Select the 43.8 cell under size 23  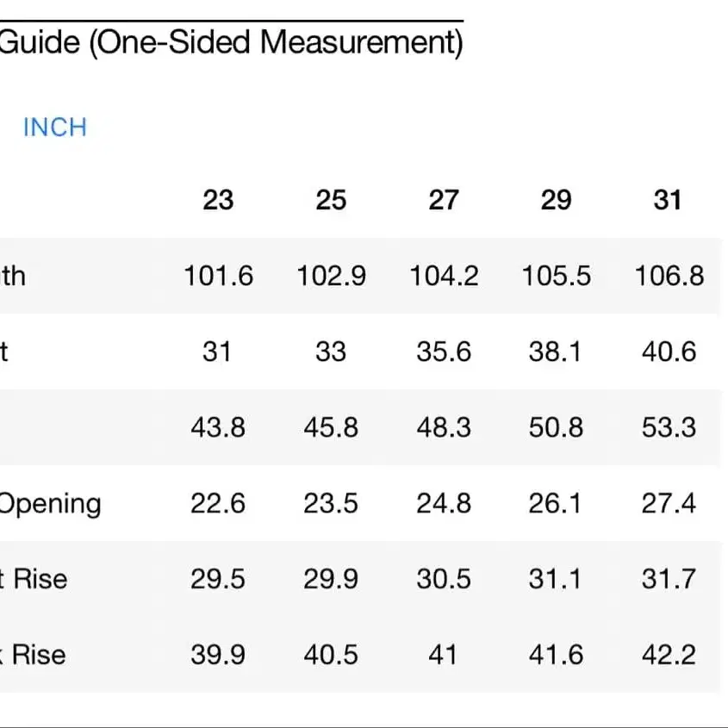[218, 427]
